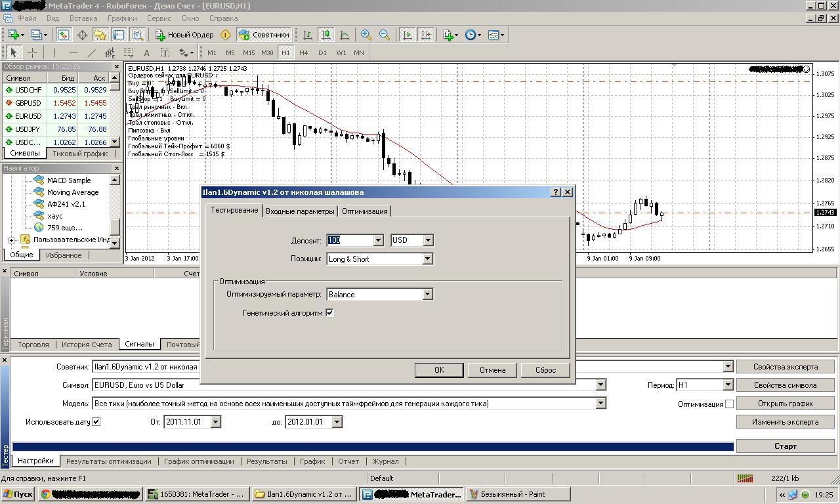Open the Data Window crosshair-target icon
Screen dimensions: 840x504
tap(82, 35)
